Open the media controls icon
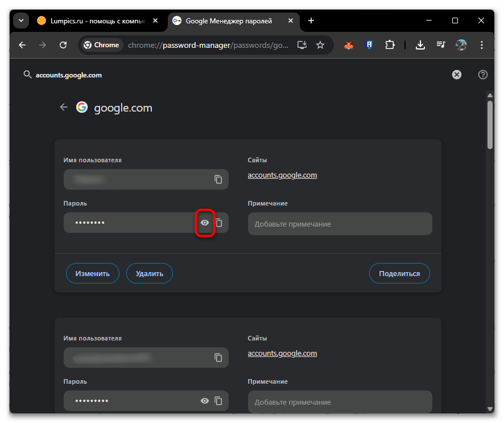Image resolution: width=504 pixels, height=423 pixels. [x=441, y=45]
